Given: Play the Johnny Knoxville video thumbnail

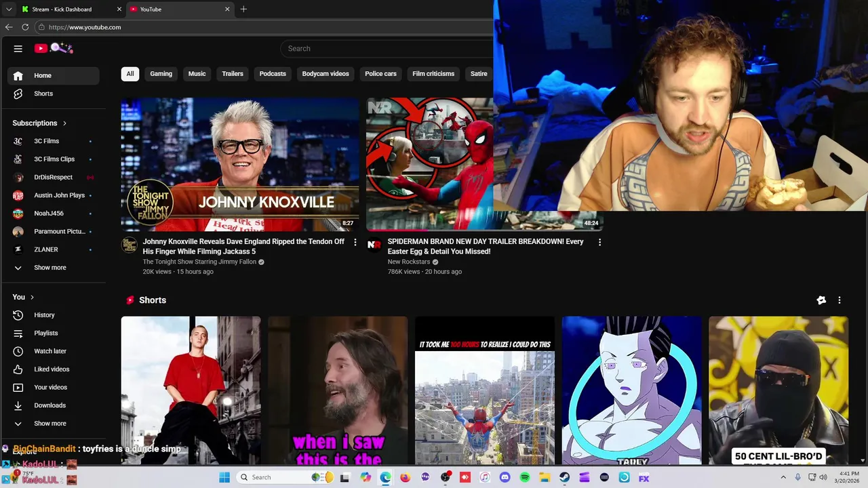Looking at the screenshot, I should pos(240,165).
